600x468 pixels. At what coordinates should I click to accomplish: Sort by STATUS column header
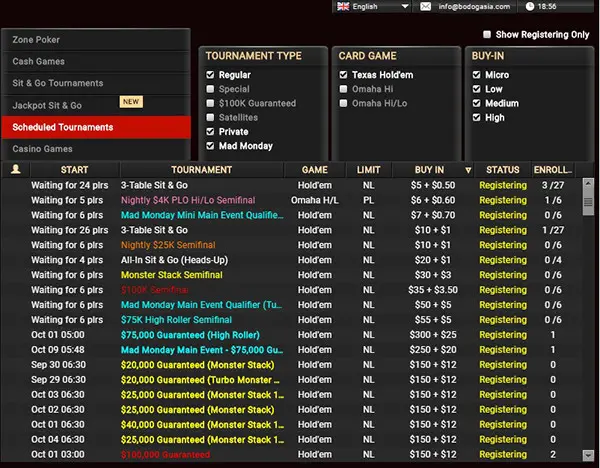[x=502, y=170]
